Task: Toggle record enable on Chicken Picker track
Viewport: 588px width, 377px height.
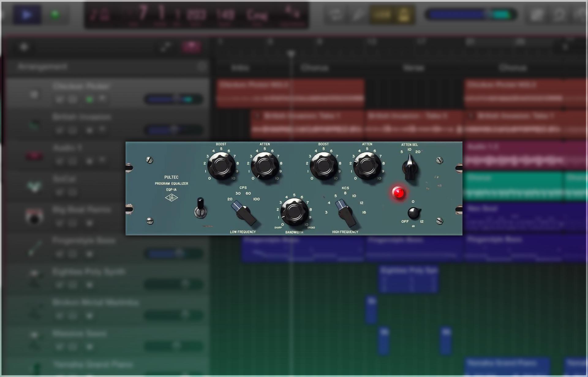Action: click(x=89, y=99)
